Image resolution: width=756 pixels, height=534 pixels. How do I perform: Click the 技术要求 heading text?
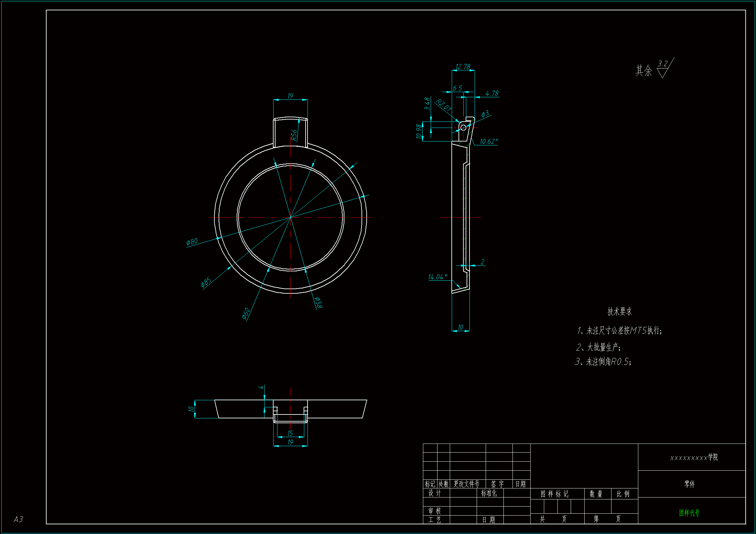[x=619, y=311]
